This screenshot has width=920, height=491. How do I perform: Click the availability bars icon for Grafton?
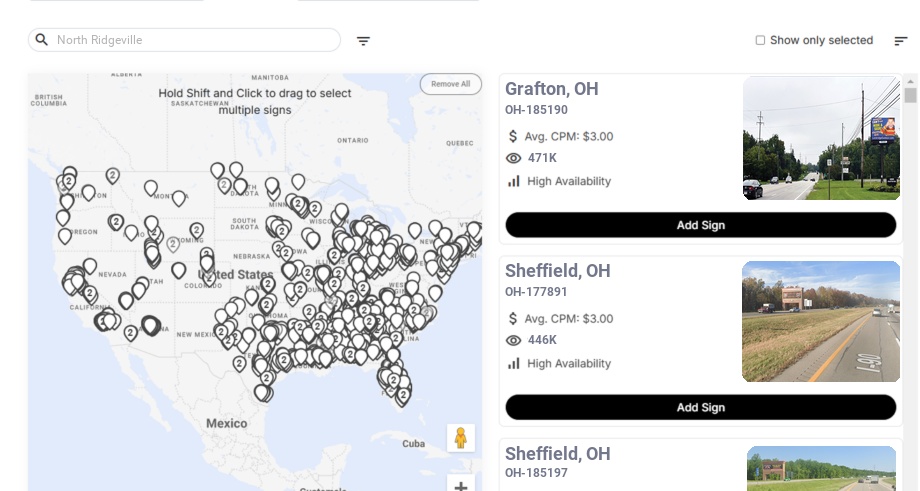tap(514, 181)
